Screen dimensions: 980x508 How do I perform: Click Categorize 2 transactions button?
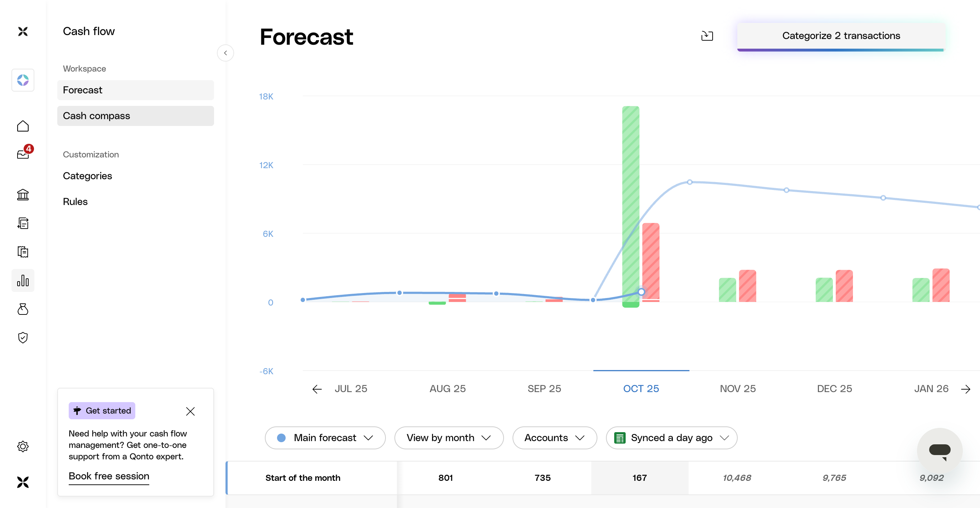841,36
